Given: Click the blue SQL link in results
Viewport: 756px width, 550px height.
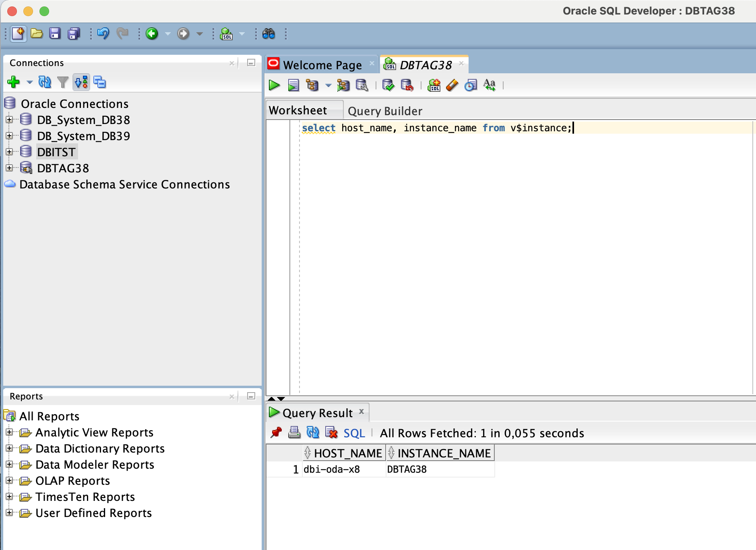Looking at the screenshot, I should click(x=354, y=433).
